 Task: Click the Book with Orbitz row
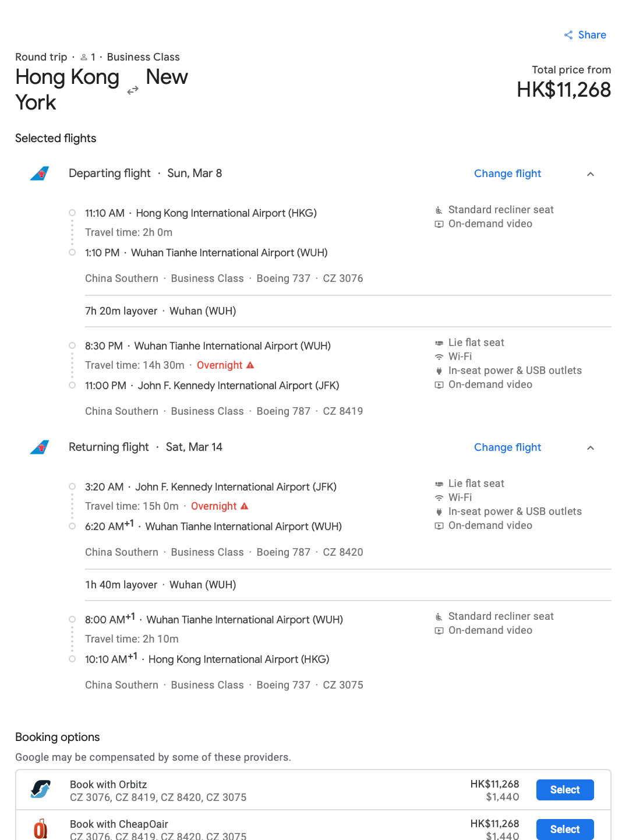(x=313, y=790)
